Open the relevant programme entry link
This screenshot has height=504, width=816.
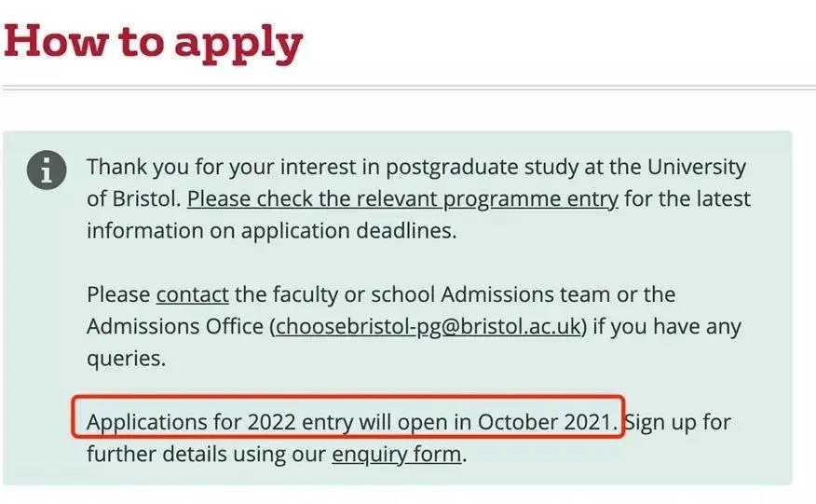click(x=402, y=199)
